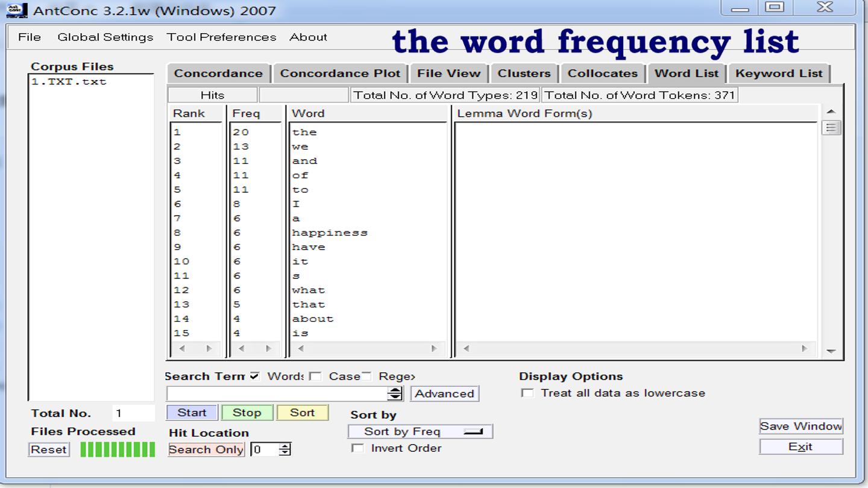
Task: Click the Lemma Word Form(s) header
Action: coord(524,113)
